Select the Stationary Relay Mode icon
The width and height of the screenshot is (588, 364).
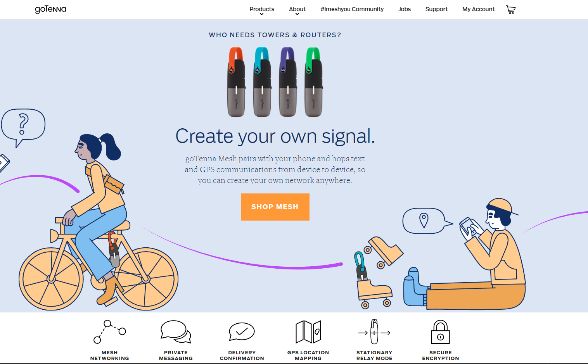pyautogui.click(x=374, y=332)
